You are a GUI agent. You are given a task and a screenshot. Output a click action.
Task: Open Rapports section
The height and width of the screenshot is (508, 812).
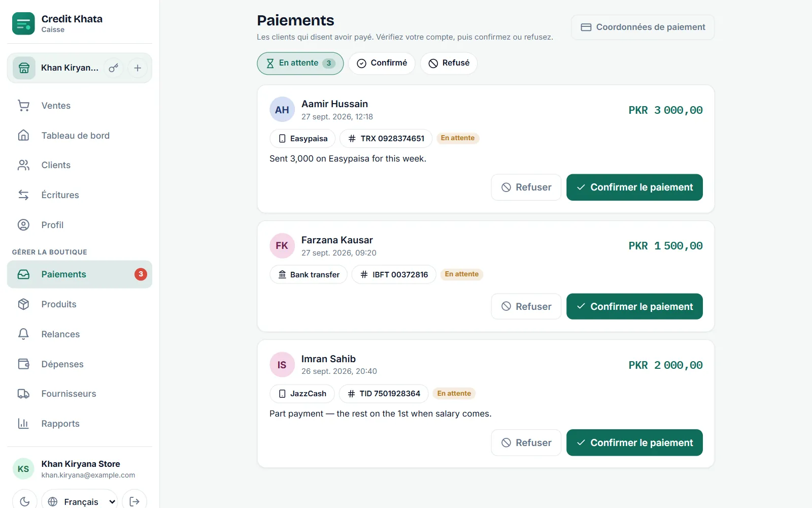click(x=80, y=424)
